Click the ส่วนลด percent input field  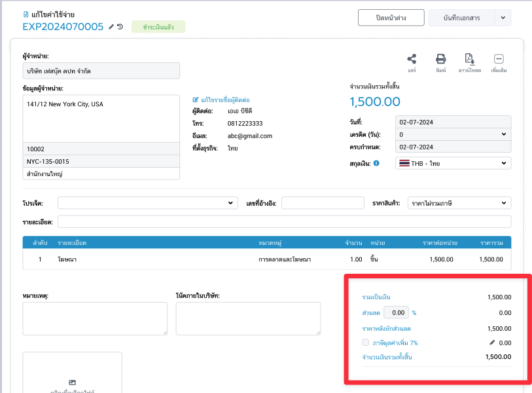[x=396, y=312]
